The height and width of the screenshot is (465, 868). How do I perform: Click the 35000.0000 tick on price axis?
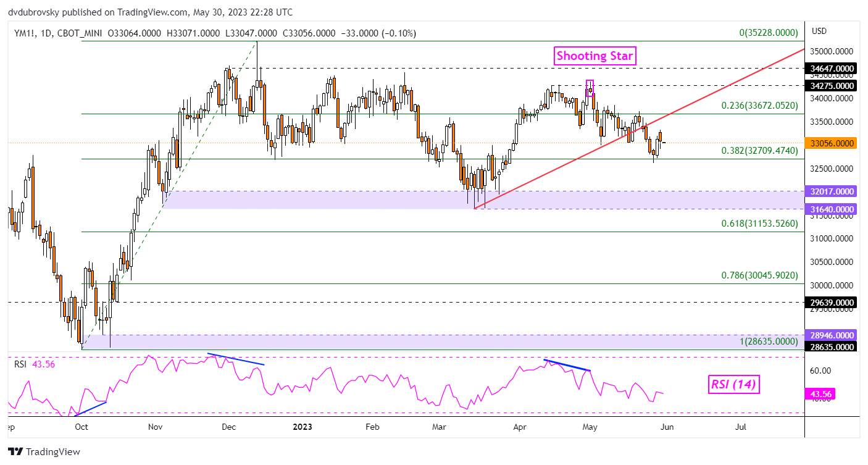pos(833,51)
